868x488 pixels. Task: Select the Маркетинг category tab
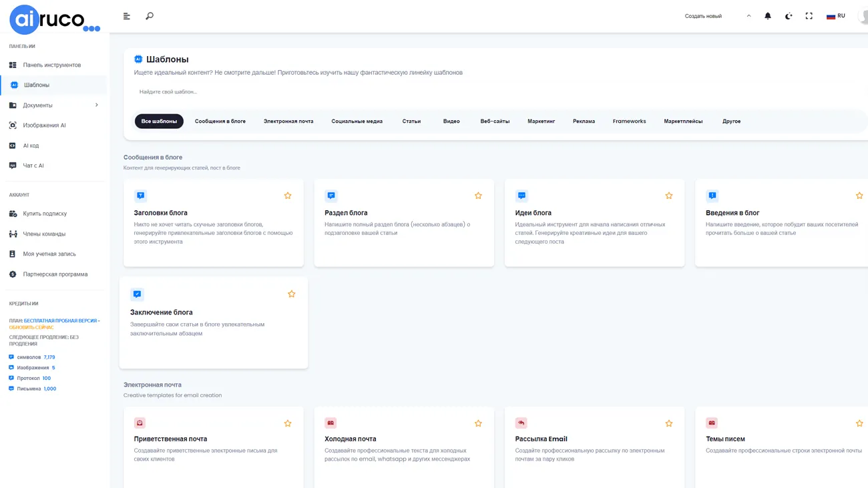pos(541,121)
